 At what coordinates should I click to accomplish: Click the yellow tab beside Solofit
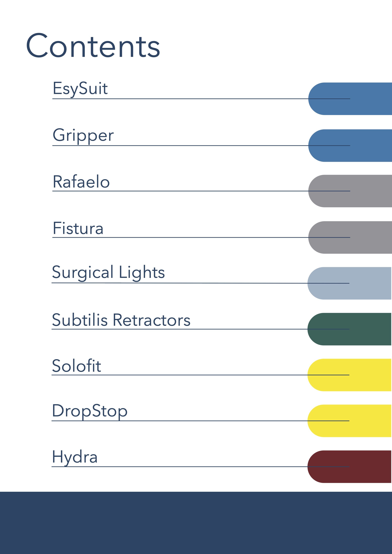[349, 375]
